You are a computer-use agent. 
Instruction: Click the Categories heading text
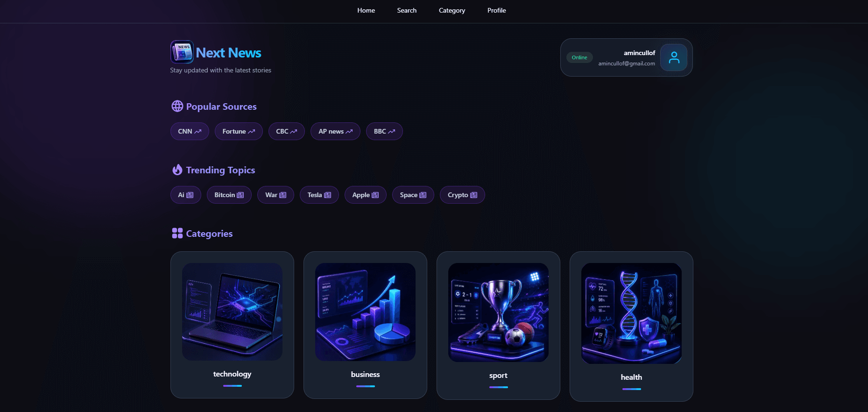[209, 234]
